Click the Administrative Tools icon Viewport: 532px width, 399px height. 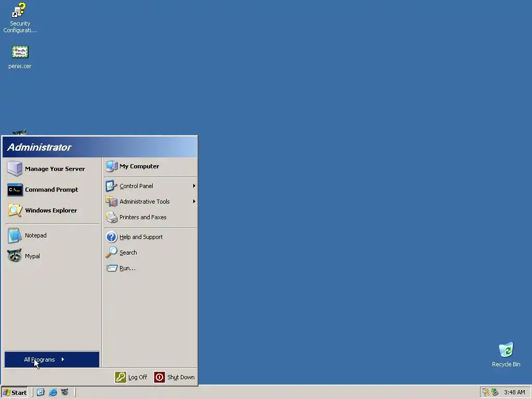[x=111, y=202]
